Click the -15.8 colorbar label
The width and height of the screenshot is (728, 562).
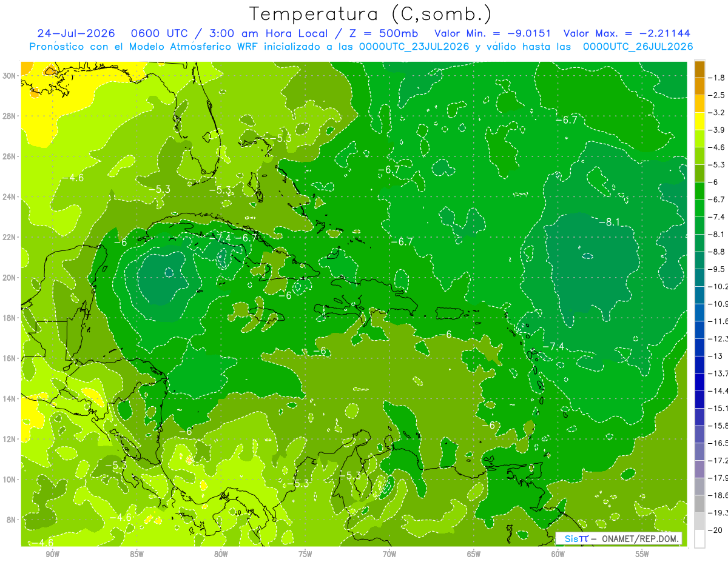(x=718, y=426)
